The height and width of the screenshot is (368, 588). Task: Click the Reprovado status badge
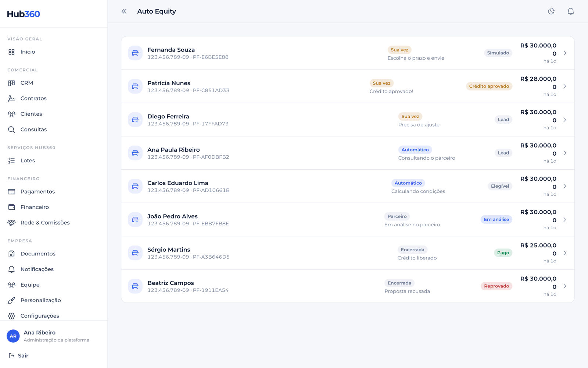[496, 286]
